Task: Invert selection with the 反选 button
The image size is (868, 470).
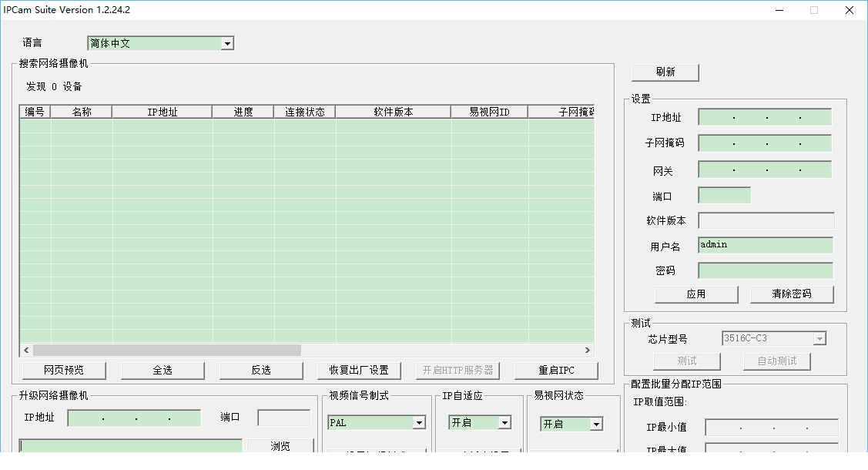Action: pyautogui.click(x=261, y=371)
